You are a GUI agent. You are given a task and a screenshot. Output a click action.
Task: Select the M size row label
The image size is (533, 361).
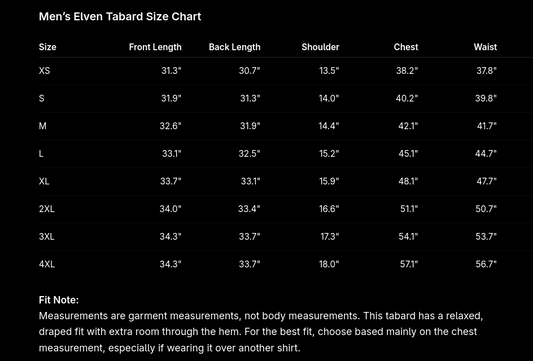click(x=42, y=126)
